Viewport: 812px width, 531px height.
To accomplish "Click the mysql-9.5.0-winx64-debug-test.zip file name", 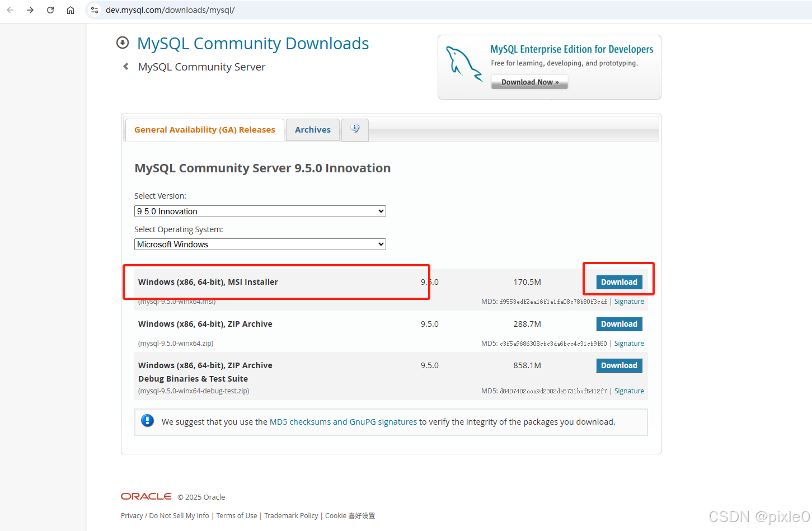I will point(194,391).
